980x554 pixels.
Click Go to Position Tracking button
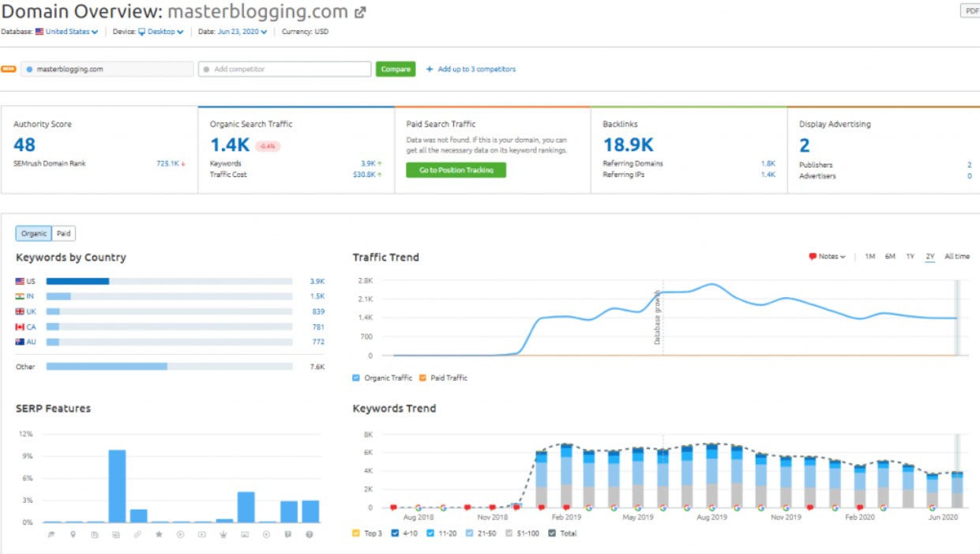click(456, 170)
